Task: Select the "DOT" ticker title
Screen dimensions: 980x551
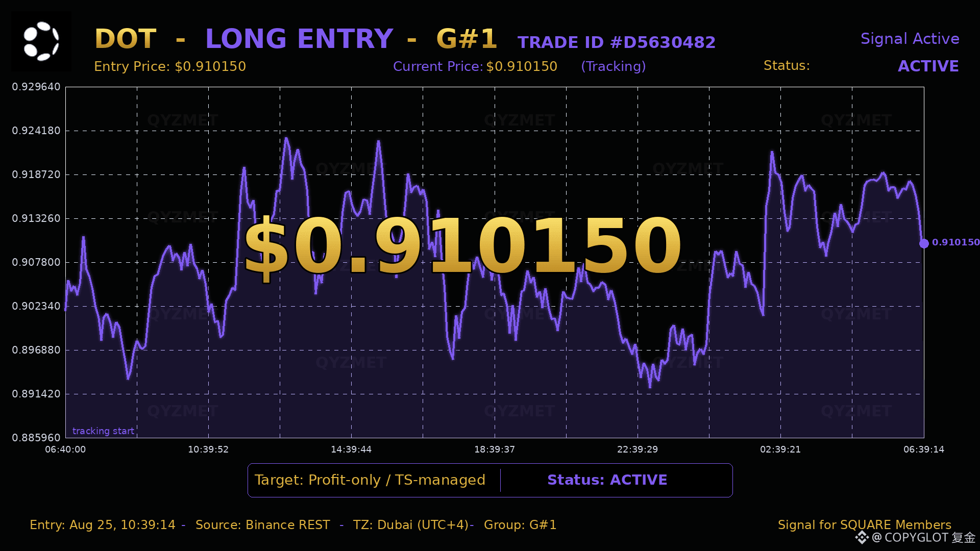Action: click(x=126, y=39)
